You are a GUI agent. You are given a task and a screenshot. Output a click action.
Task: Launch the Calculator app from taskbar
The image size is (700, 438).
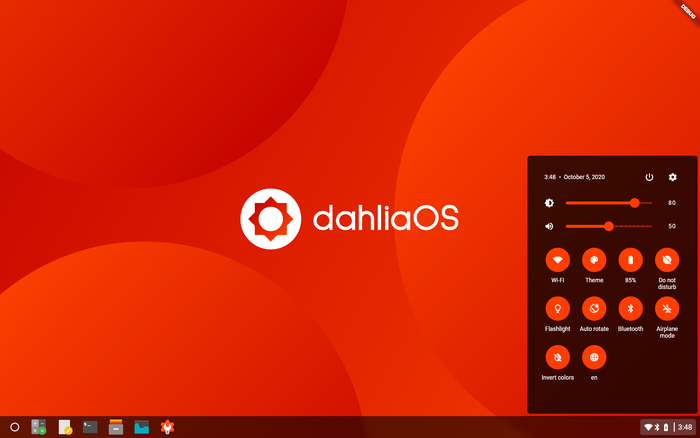39,427
